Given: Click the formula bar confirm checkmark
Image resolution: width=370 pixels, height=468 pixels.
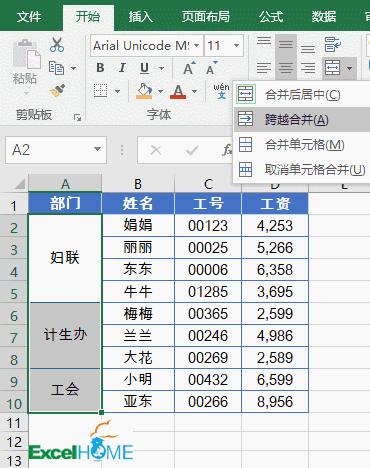Looking at the screenshot, I should 192,150.
